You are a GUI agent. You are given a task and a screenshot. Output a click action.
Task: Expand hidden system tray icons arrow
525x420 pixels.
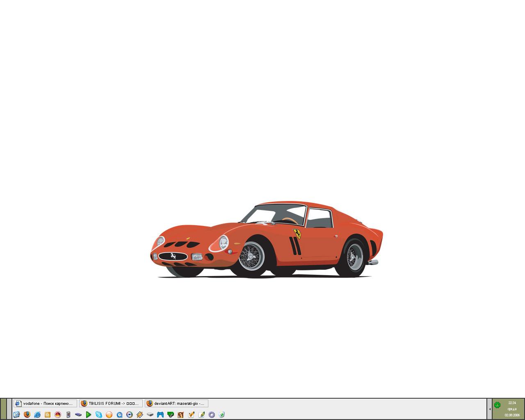(x=490, y=409)
